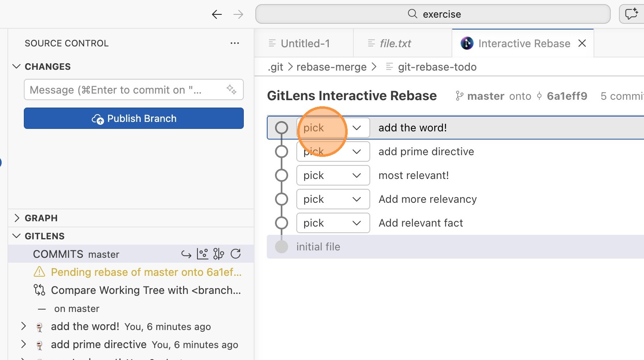Screen dimensions: 644x360
Task: Click the branch history icon in Commits header
Action: tap(219, 254)
